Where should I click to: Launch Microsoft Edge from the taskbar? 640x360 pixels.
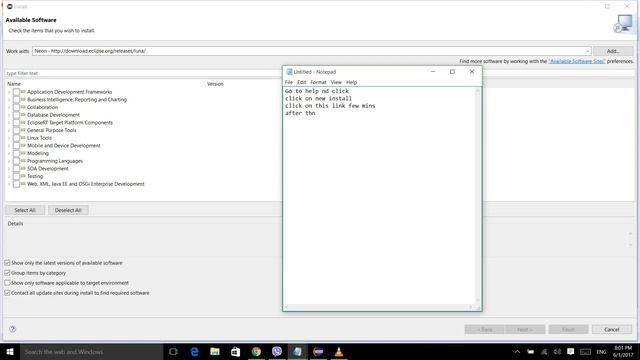(194, 351)
